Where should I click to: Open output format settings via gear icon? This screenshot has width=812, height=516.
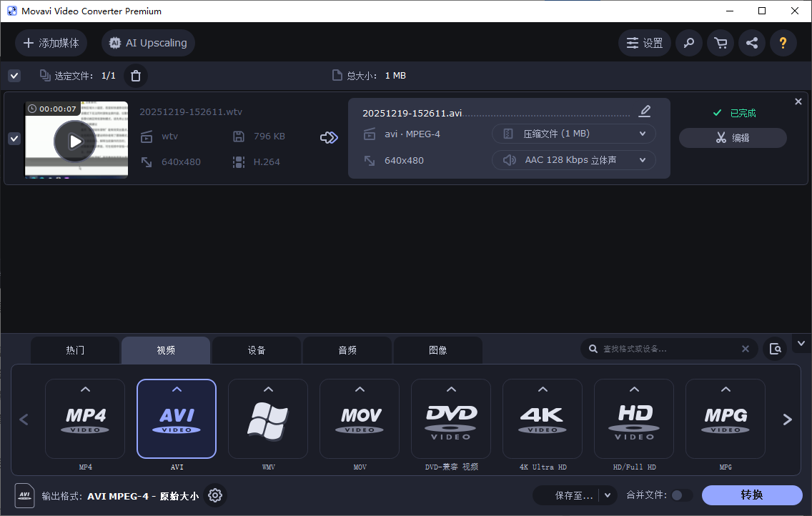coord(215,495)
